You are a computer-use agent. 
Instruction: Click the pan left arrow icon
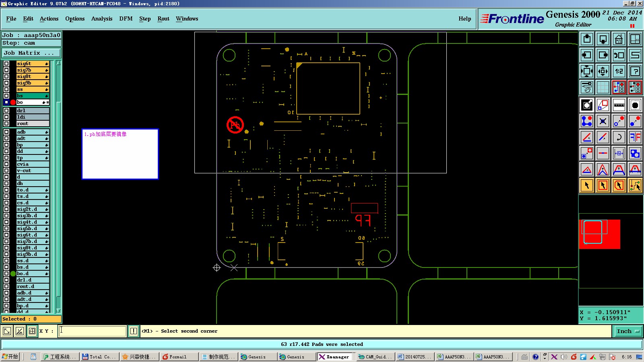click(587, 55)
